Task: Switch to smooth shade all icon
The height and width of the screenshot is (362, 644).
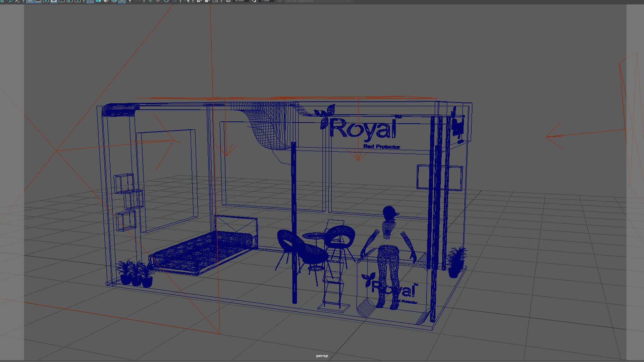Action: pyautogui.click(x=98, y=1)
